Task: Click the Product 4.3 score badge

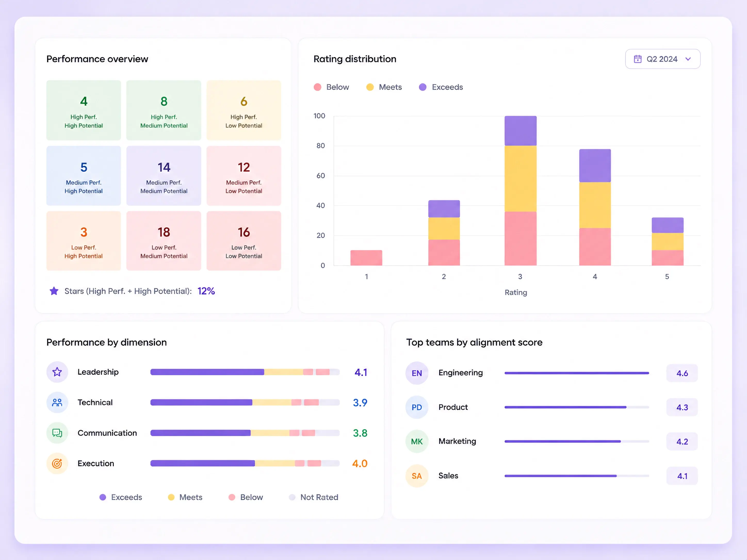Action: click(x=682, y=407)
